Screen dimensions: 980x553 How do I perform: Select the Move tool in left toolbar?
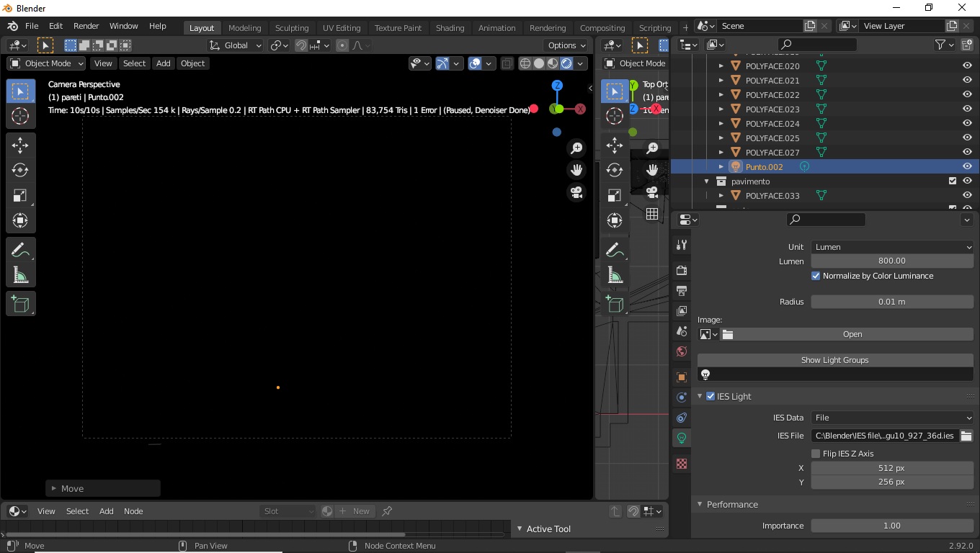click(20, 145)
